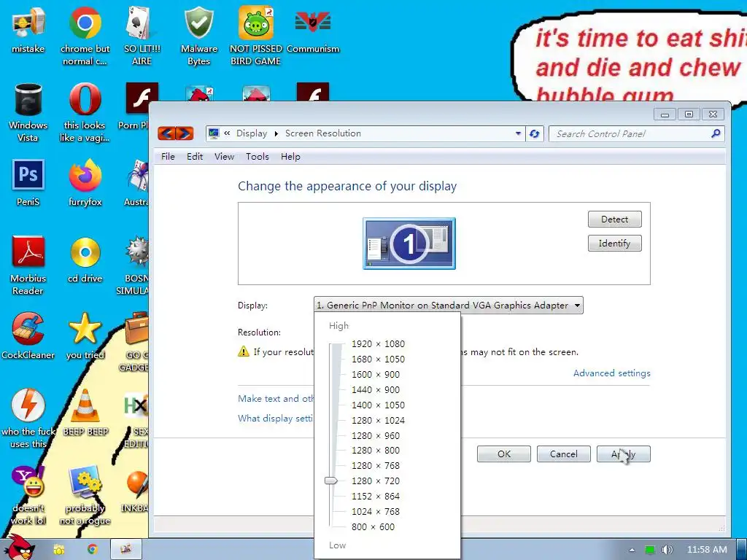Open the red Opera 'this looks like' icon
Screen dimensions: 747x560
(85, 113)
